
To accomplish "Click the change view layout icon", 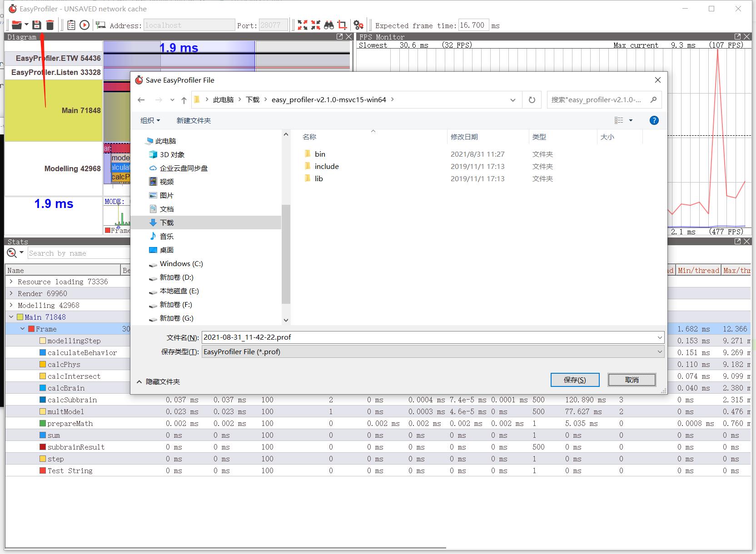I will (619, 120).
